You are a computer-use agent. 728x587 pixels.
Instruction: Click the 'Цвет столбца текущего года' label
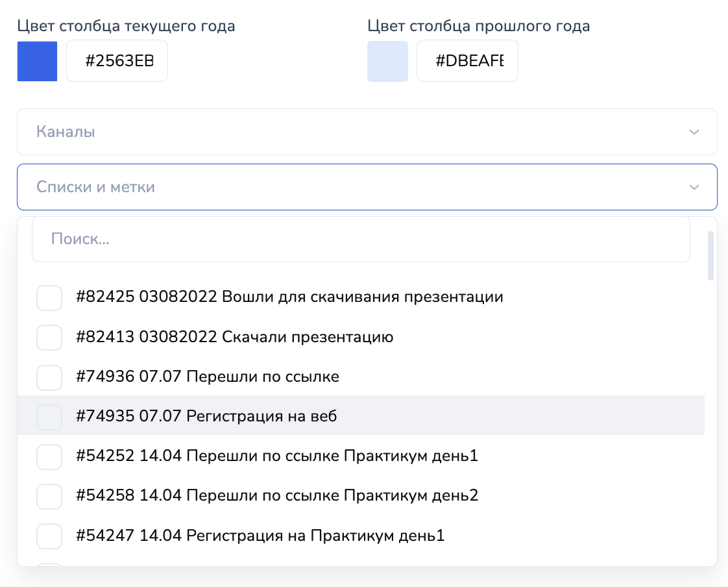pyautogui.click(x=126, y=26)
